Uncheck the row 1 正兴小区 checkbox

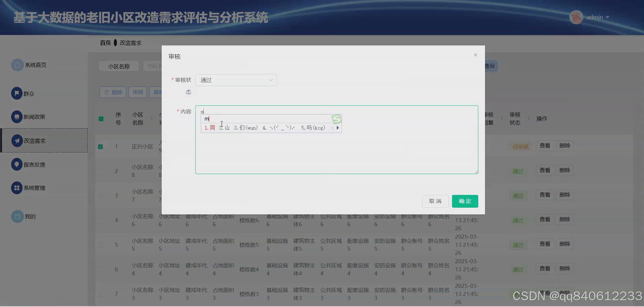pyautogui.click(x=100, y=147)
